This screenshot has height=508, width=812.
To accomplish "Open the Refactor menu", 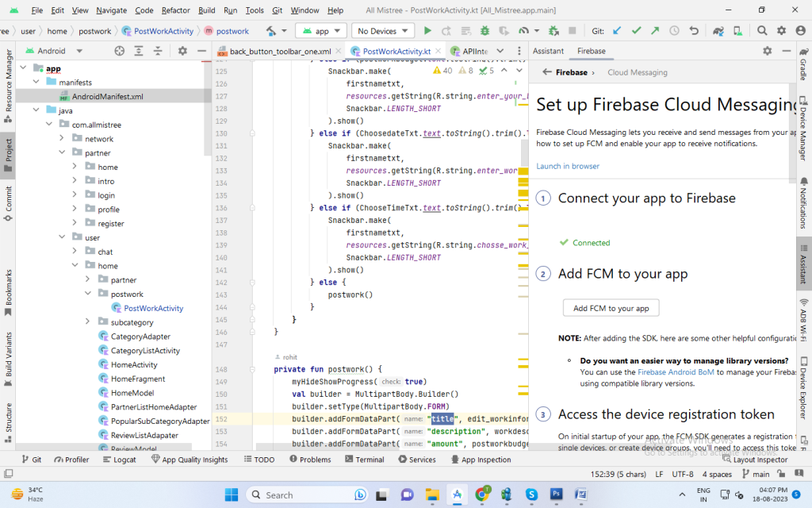I will click(178, 10).
